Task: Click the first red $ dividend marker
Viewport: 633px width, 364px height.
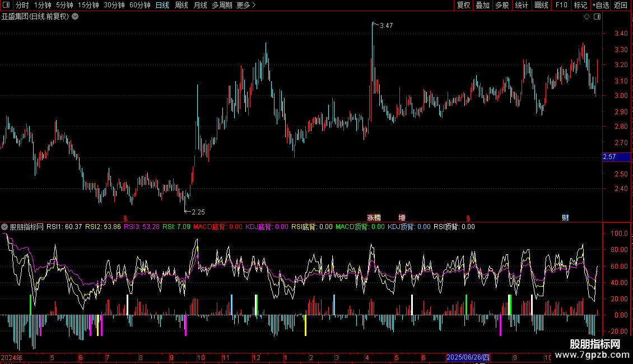Action: click(x=125, y=218)
